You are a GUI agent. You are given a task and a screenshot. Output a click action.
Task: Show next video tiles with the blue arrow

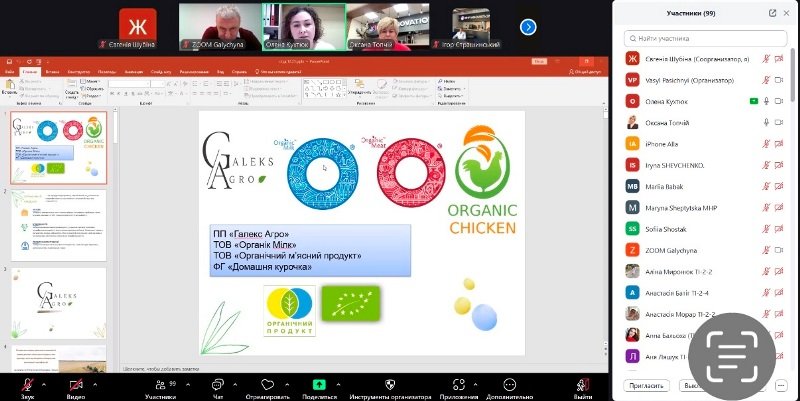528,27
